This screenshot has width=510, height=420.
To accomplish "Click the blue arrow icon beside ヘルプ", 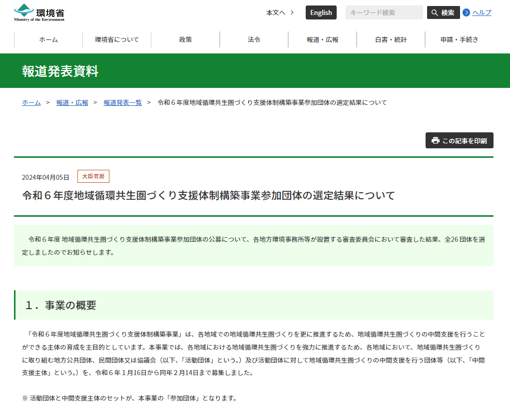I will 467,12.
